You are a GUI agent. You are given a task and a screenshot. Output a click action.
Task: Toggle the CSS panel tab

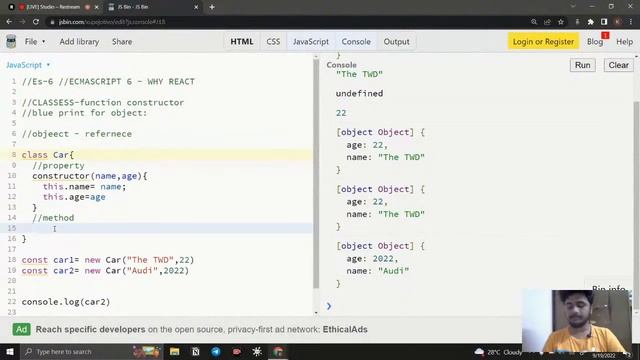(273, 42)
